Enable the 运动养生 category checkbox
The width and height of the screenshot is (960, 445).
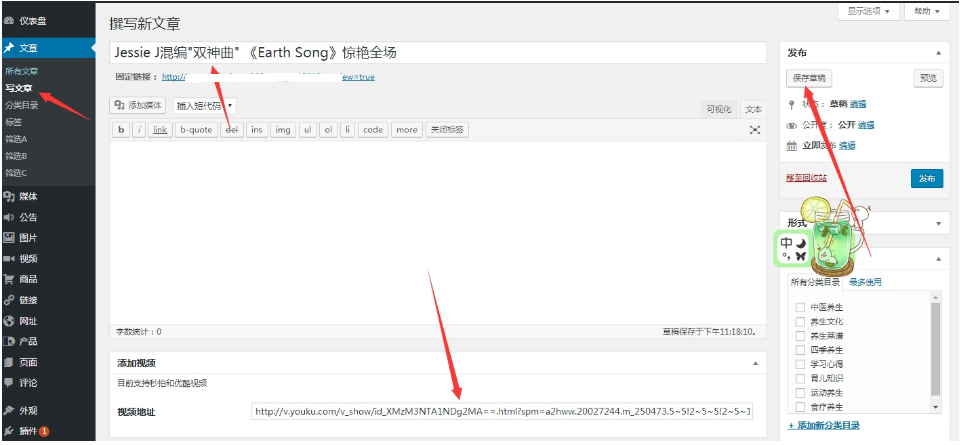pos(800,394)
